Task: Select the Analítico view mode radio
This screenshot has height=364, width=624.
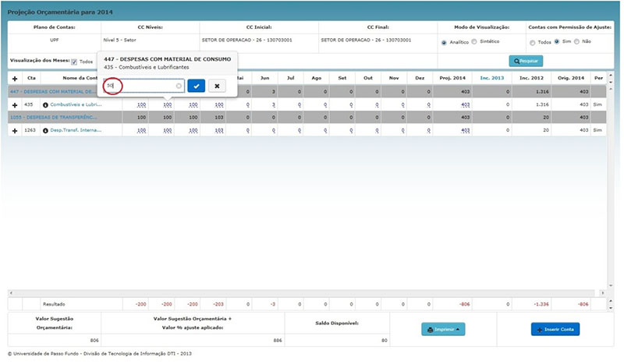Action: pyautogui.click(x=444, y=43)
